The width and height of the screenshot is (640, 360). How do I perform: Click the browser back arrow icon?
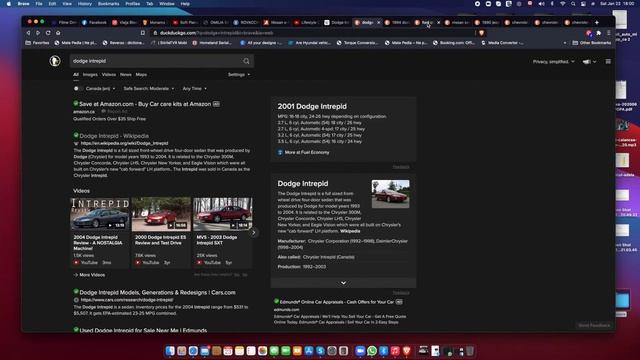[28, 33]
